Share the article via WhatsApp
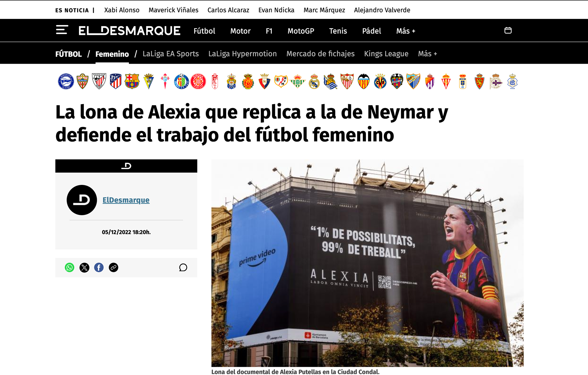The height and width of the screenshot is (375, 588). (70, 268)
